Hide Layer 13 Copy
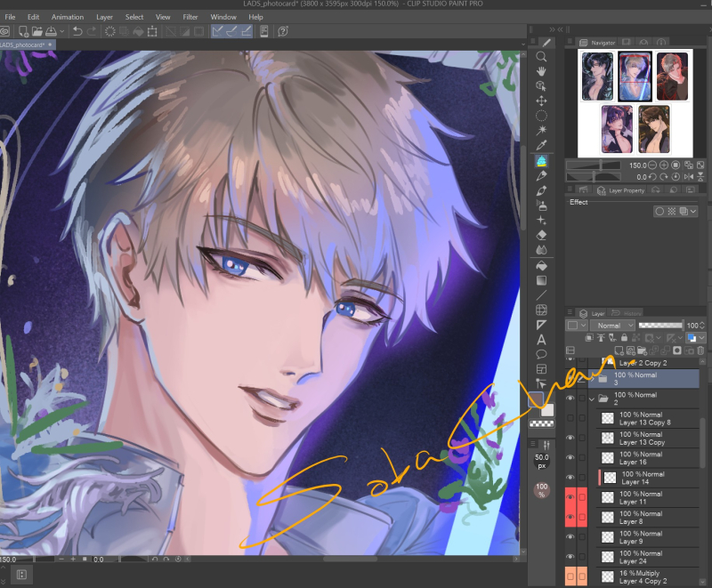 (x=570, y=438)
